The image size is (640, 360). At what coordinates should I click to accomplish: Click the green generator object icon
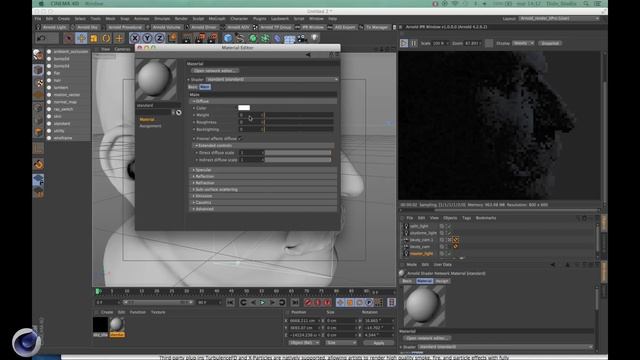coord(253,38)
